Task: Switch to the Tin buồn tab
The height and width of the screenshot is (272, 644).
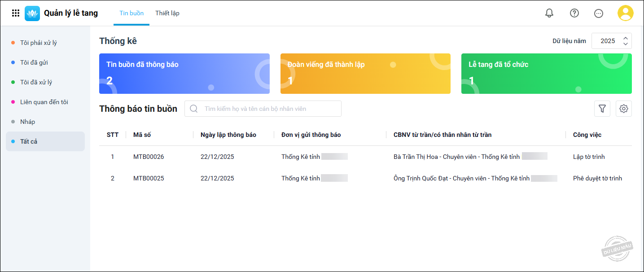Action: coord(131,13)
